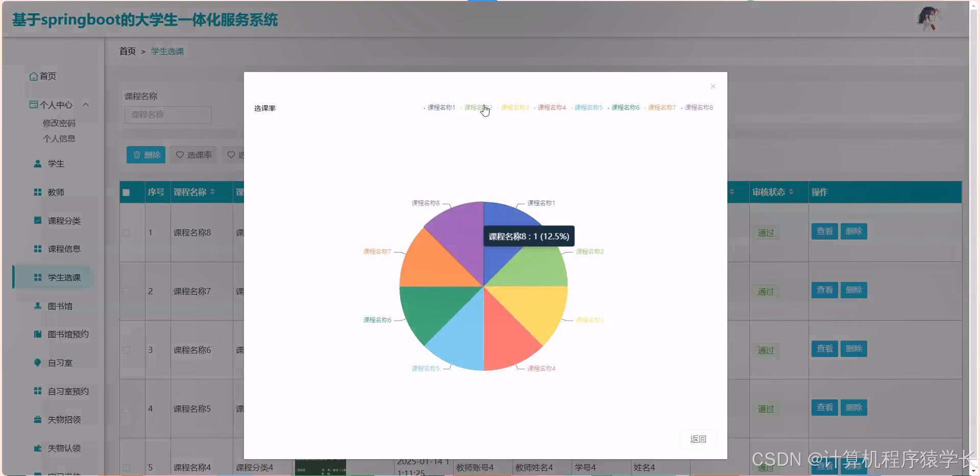Viewport: 980px width, 476px height.
Task: Click 通过 status tag in row 课程名称8
Action: click(766, 233)
